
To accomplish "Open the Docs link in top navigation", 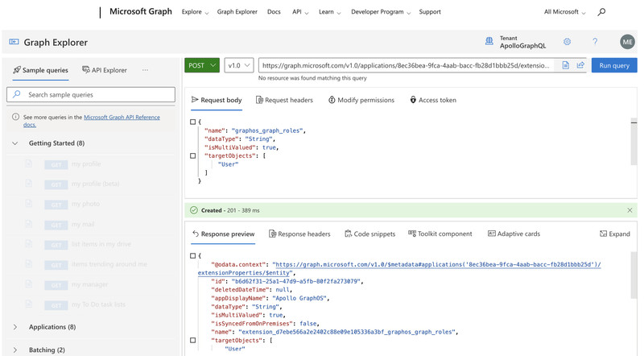I will pos(274,12).
